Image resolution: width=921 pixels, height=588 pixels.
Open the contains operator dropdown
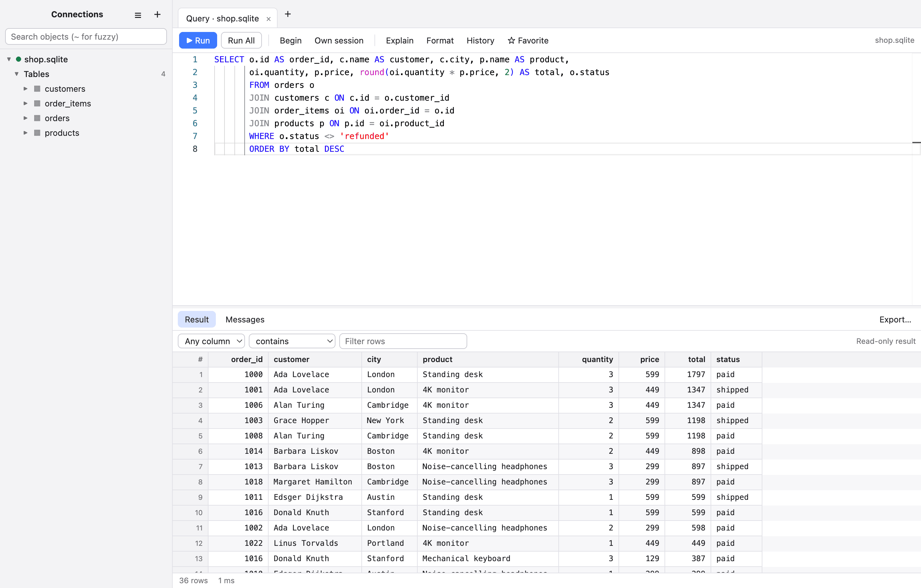[292, 341]
